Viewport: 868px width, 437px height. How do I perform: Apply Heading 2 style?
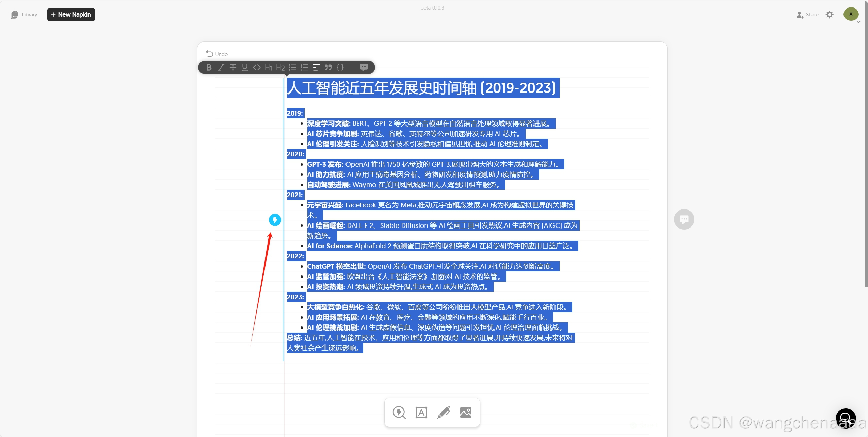point(280,67)
